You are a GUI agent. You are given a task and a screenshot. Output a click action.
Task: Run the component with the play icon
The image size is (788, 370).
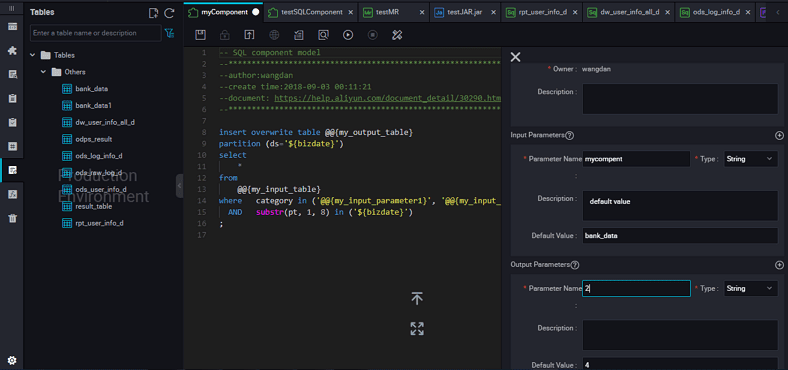click(348, 35)
